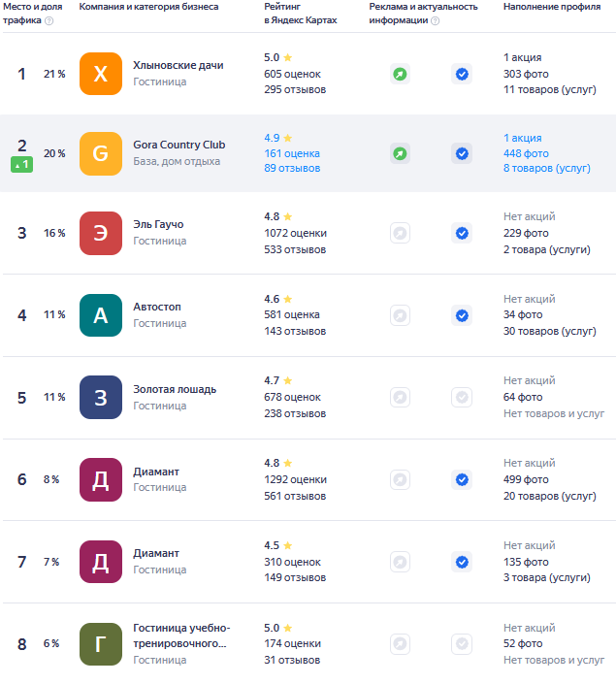This screenshot has width=616, height=684.
Task: Click the blue 4.9 rating link
Action: pyautogui.click(x=272, y=138)
